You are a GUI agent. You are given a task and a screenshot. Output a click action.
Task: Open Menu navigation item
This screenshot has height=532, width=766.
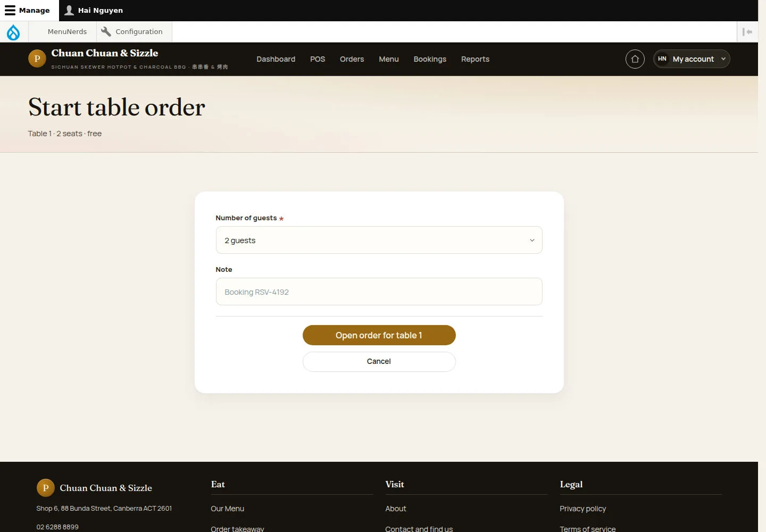pyautogui.click(x=389, y=59)
